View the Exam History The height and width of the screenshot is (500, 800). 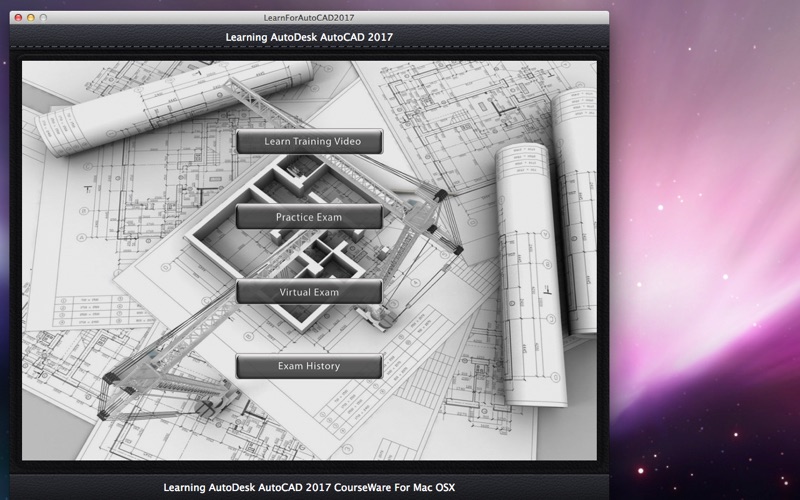(309, 366)
